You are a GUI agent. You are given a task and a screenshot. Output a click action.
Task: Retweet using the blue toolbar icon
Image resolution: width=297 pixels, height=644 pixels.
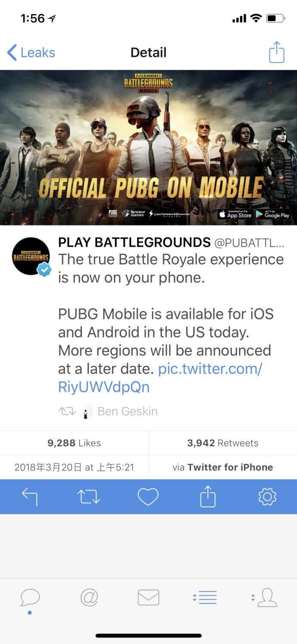(89, 497)
